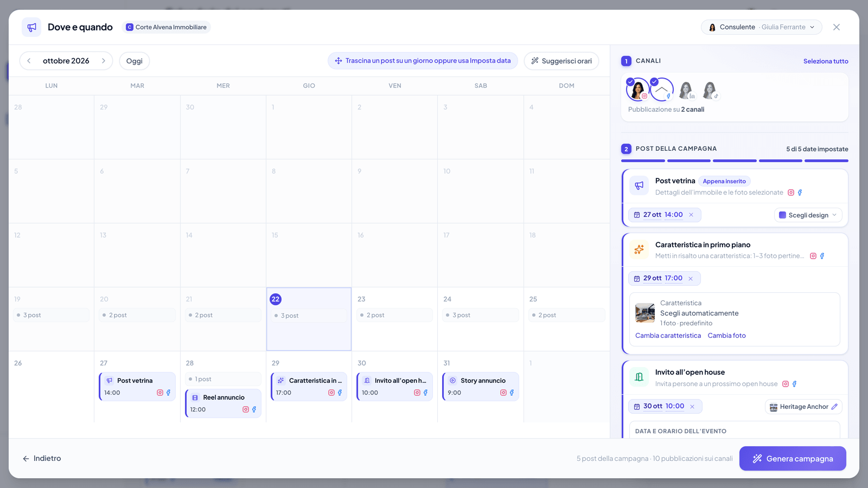Click Genera campagna button
868x488 pixels.
(x=793, y=459)
